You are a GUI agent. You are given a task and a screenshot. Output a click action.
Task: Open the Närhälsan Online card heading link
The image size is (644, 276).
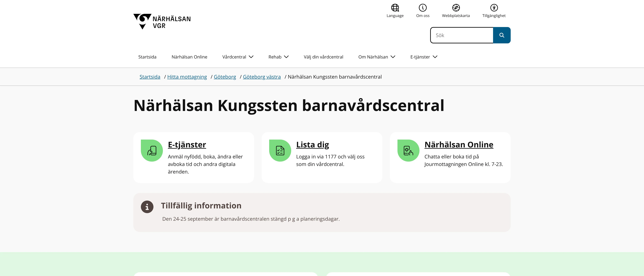coord(459,145)
